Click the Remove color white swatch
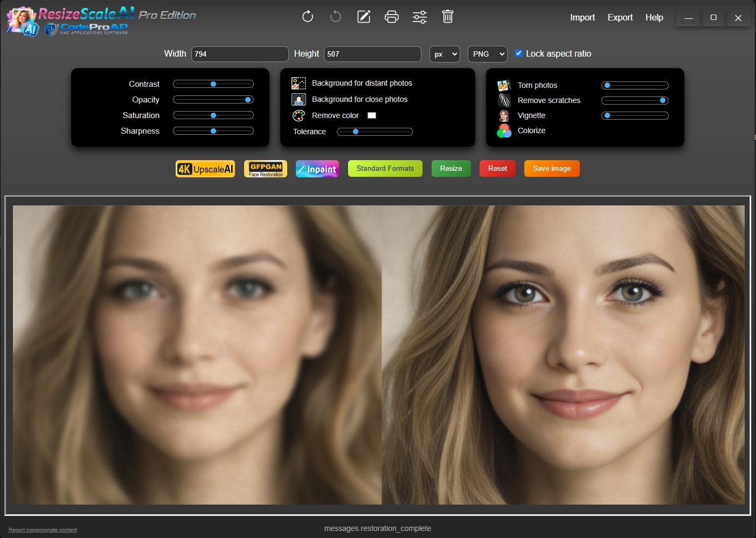This screenshot has width=756, height=538. point(372,115)
